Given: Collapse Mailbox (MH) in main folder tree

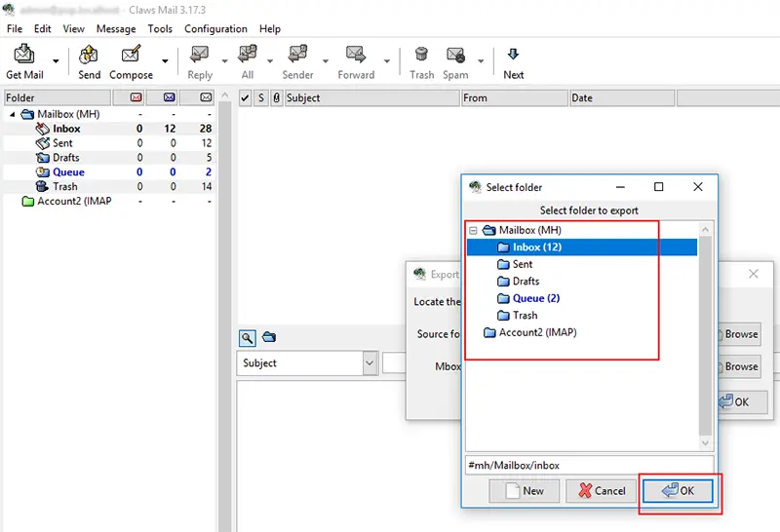Looking at the screenshot, I should 13,114.
